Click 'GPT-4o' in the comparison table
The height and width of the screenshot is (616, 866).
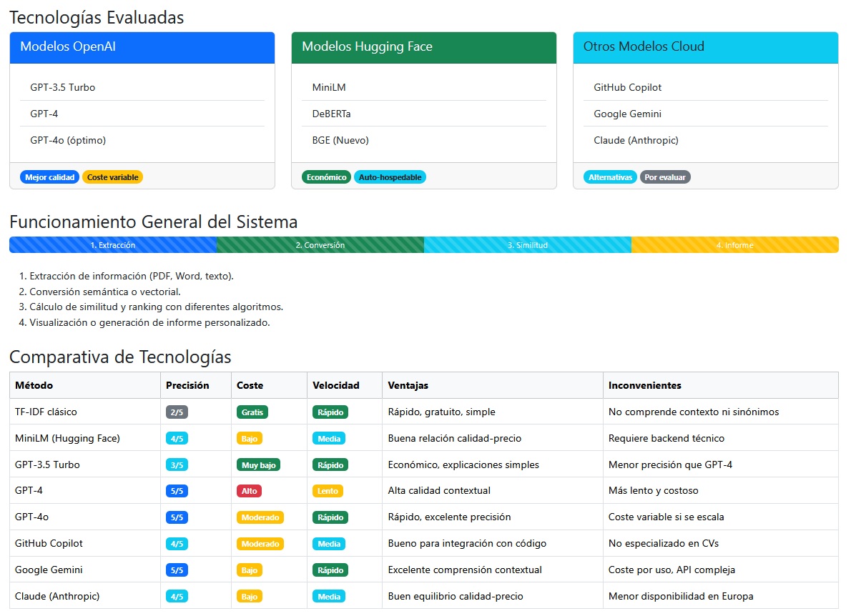pyautogui.click(x=31, y=517)
